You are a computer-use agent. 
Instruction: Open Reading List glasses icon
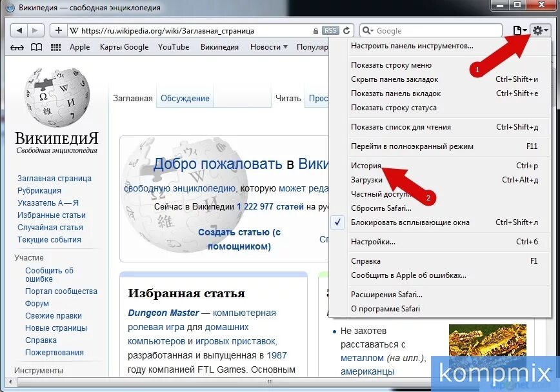(17, 47)
